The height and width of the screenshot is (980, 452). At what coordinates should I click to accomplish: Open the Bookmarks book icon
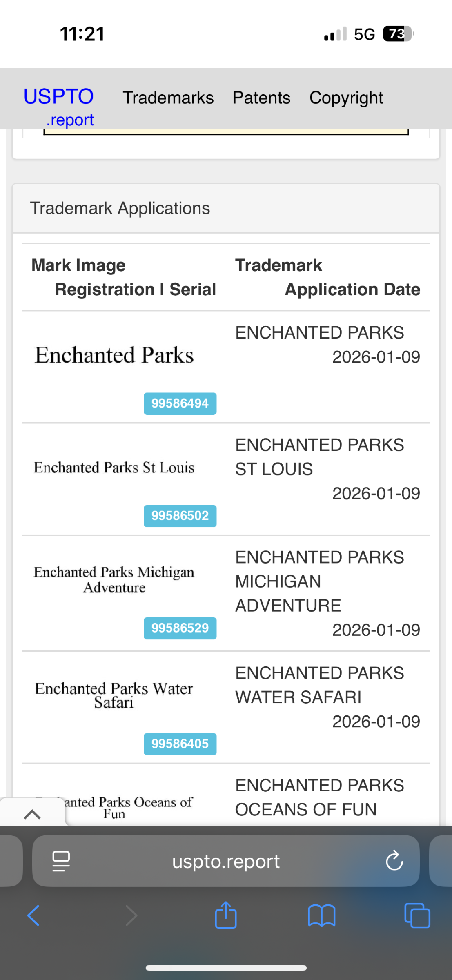pyautogui.click(x=322, y=915)
